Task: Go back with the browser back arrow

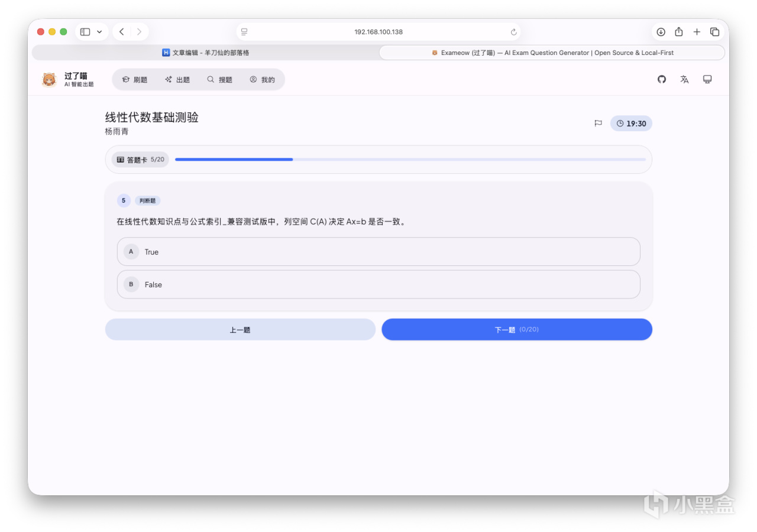Action: [121, 32]
